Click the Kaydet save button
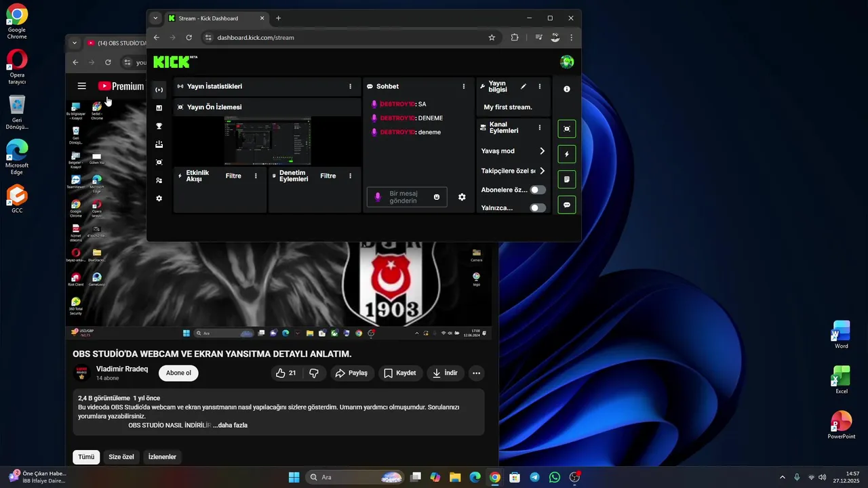This screenshot has width=868, height=488. tap(399, 373)
